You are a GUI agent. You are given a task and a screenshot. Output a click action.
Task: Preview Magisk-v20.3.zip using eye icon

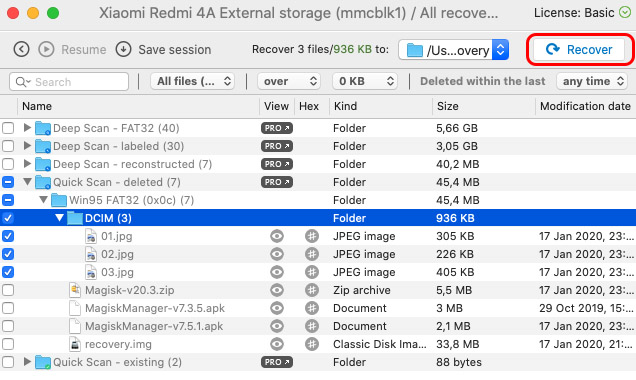[277, 290]
